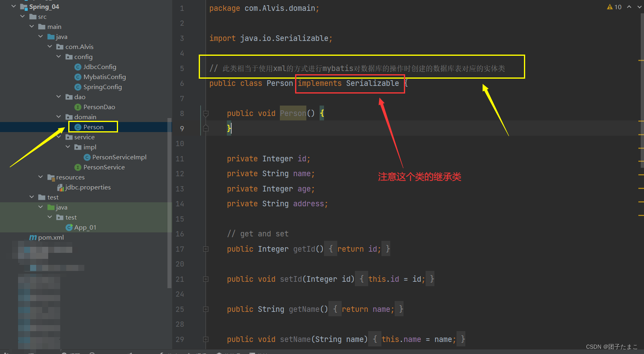Open jdbc.properties file

point(88,187)
